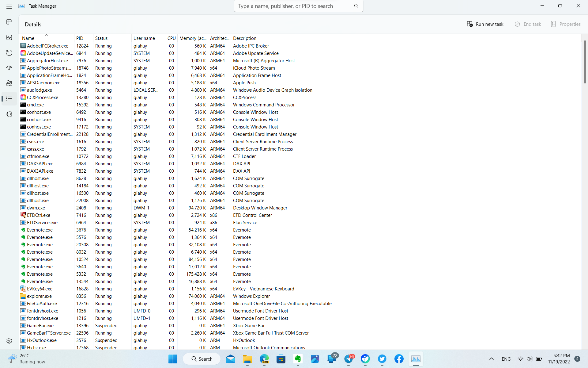Viewport: 588px width, 368px height.
Task: Open notification center badge
Action: coord(577,359)
